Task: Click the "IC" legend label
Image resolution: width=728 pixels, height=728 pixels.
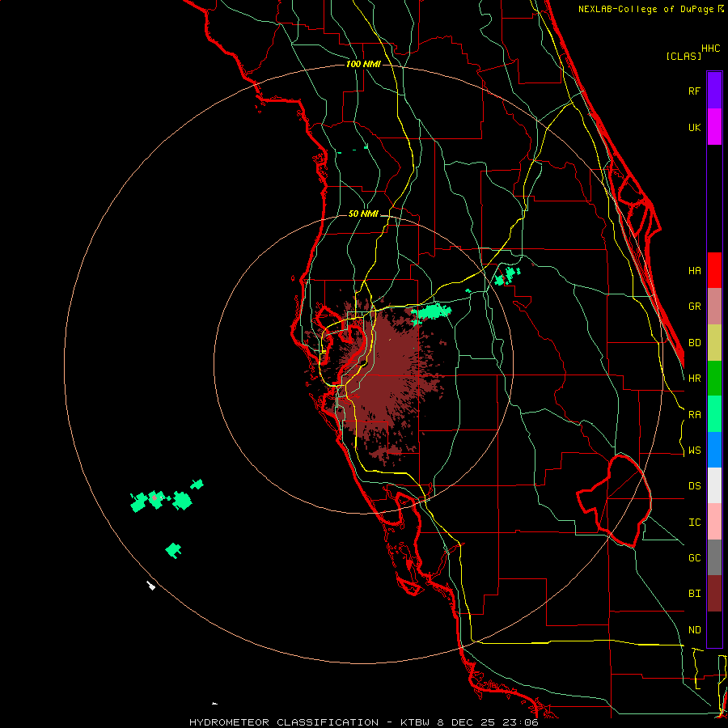Action: tap(694, 523)
